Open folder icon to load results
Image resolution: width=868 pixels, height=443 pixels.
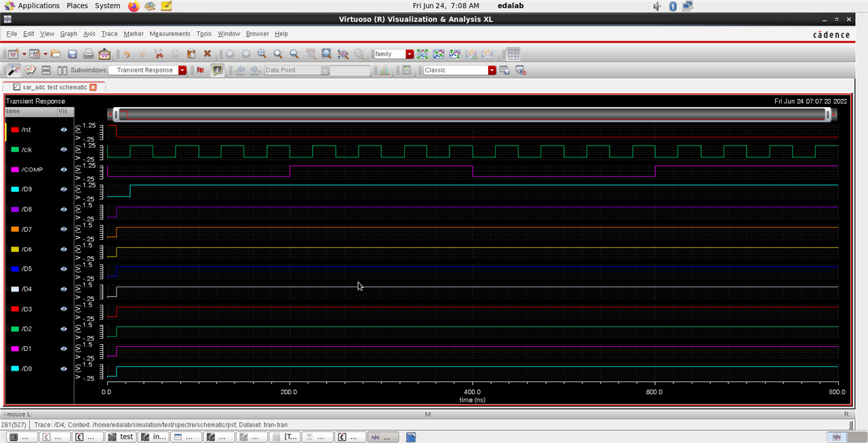56,54
